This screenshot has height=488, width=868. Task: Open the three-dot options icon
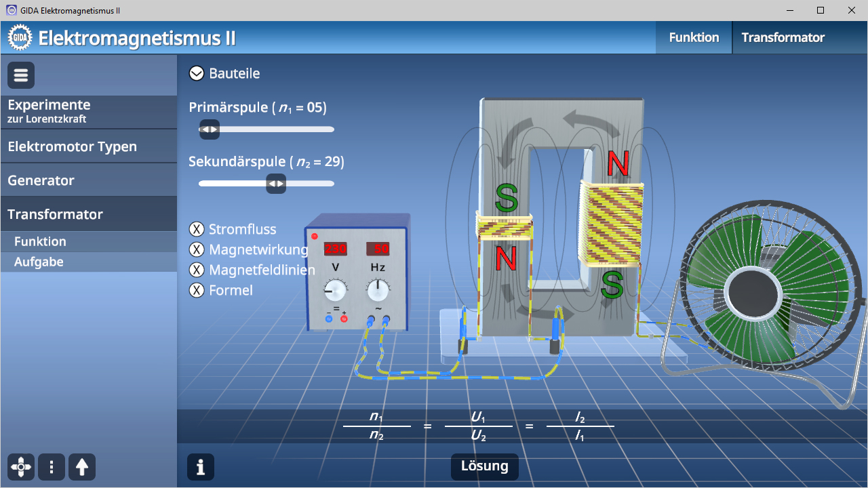tap(52, 467)
